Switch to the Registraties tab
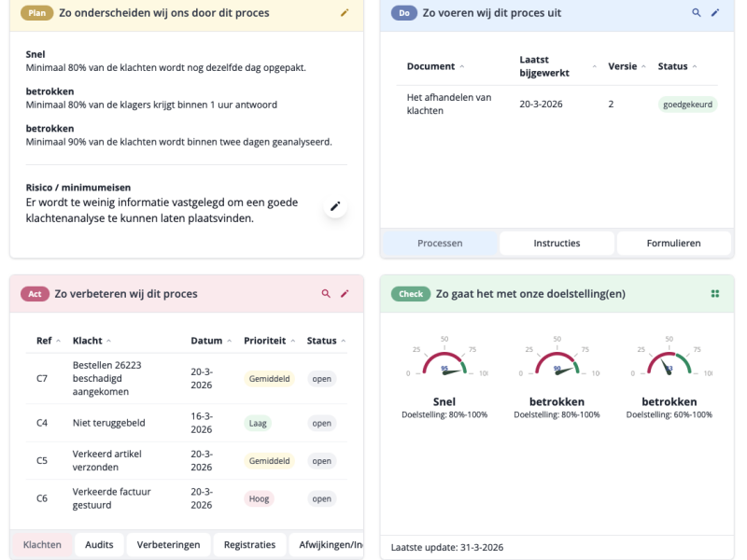 pyautogui.click(x=250, y=544)
